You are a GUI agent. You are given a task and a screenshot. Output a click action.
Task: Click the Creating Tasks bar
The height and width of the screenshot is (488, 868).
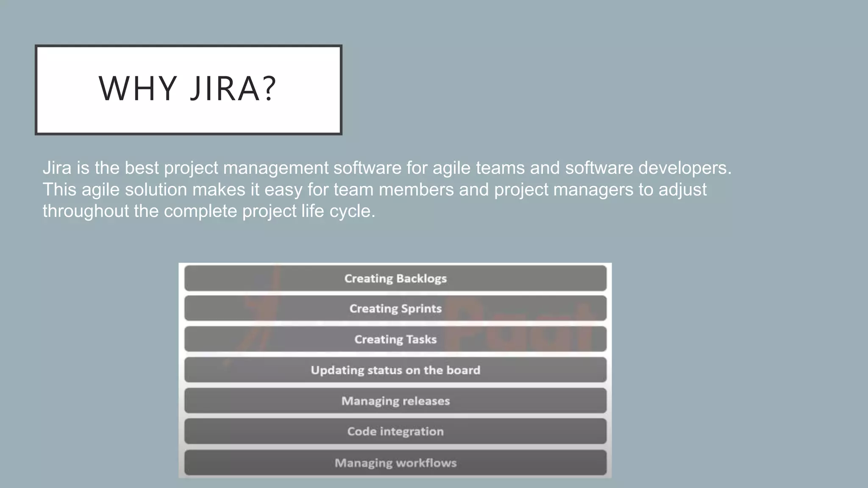[395, 339]
